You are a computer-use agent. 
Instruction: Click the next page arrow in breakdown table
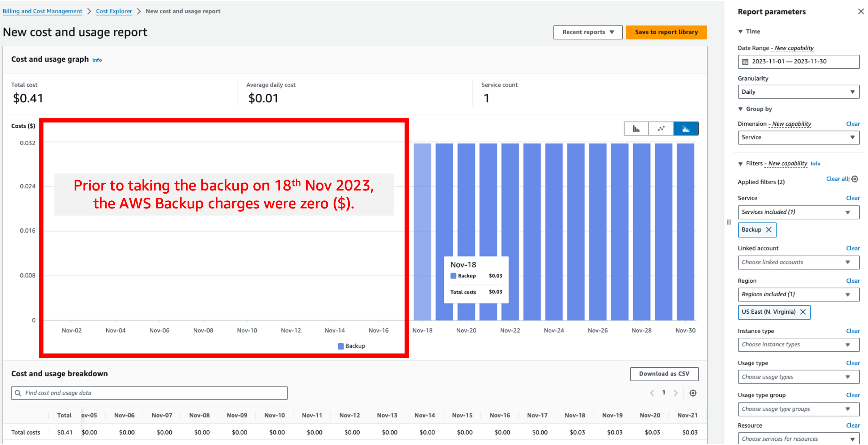pos(676,393)
